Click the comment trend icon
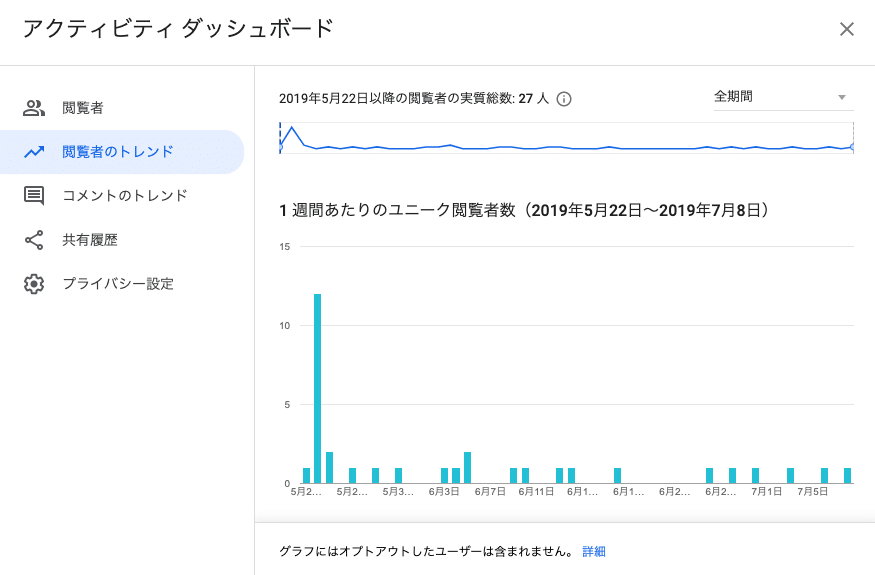The image size is (875, 575). (33, 195)
